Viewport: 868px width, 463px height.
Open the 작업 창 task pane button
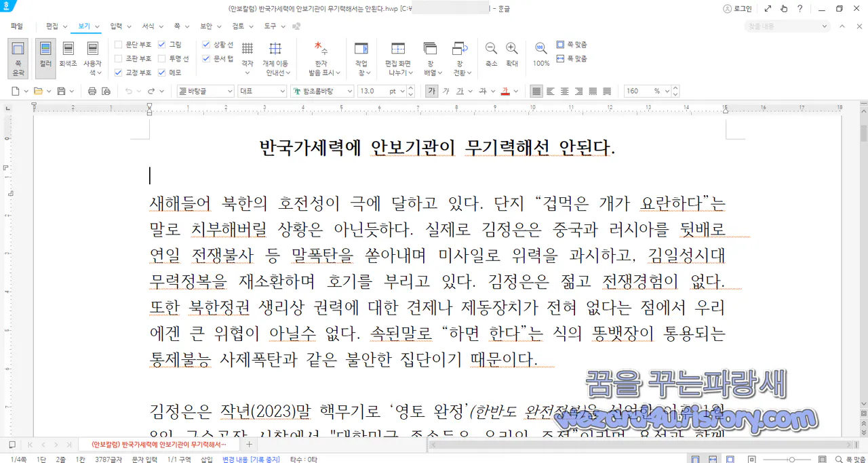[x=361, y=58]
